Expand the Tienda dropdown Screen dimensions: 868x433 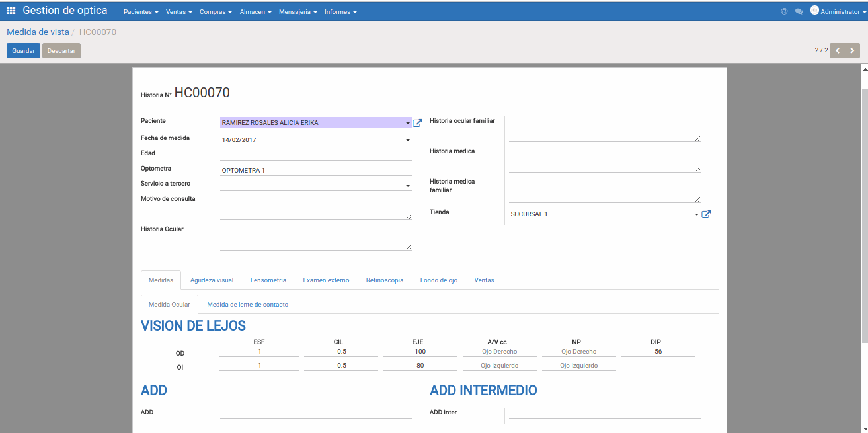pyautogui.click(x=696, y=214)
